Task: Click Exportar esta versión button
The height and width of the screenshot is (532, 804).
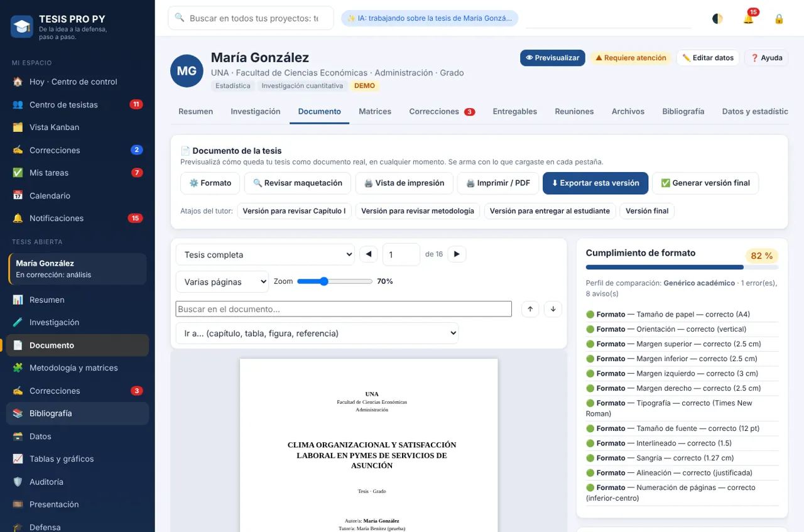Action: [x=595, y=183]
